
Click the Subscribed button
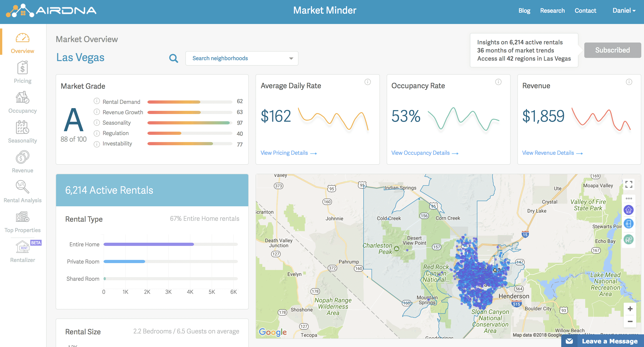point(612,50)
